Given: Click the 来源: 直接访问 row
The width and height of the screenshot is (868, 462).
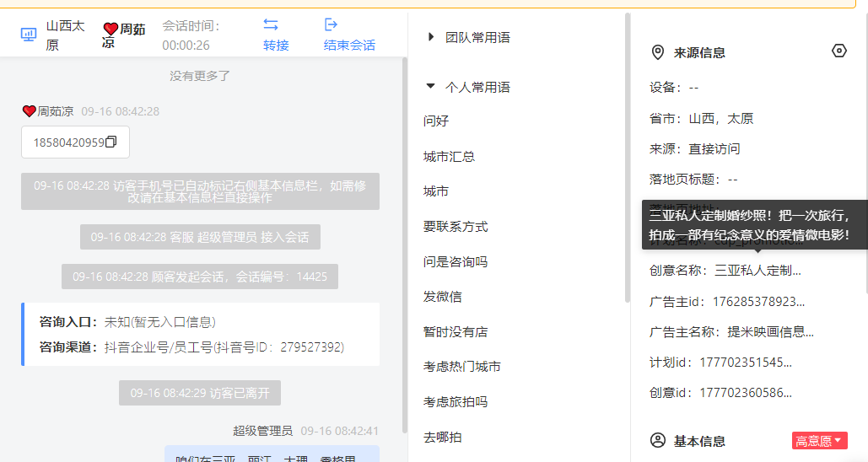Looking at the screenshot, I should coord(695,149).
